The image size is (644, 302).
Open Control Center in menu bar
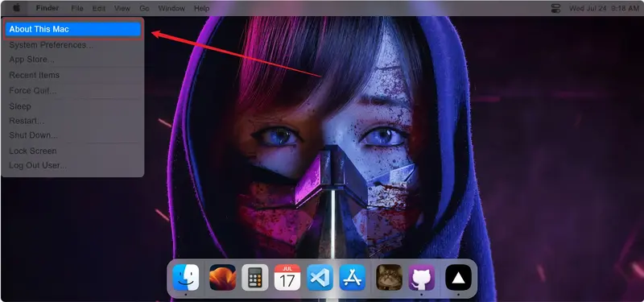(555, 8)
